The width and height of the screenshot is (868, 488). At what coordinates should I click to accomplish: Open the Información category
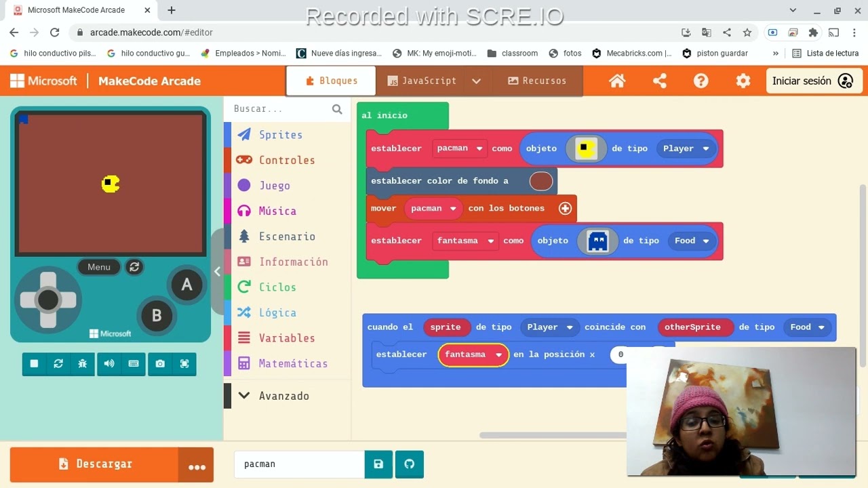(x=293, y=262)
